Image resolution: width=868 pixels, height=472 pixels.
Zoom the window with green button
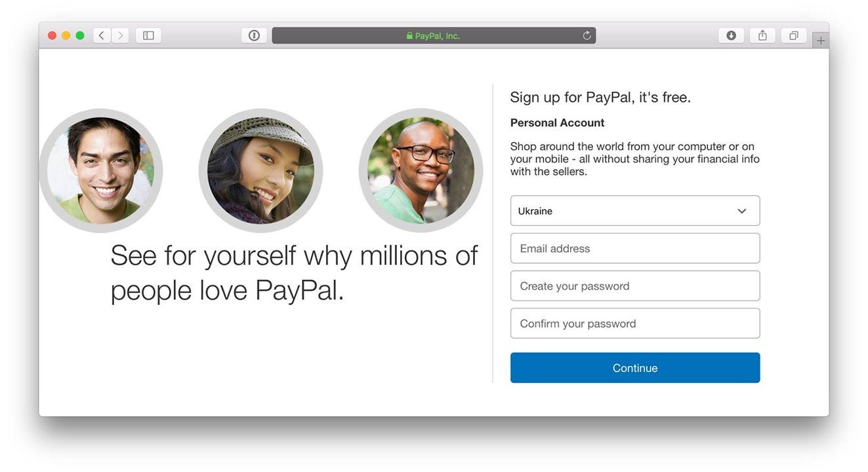80,35
